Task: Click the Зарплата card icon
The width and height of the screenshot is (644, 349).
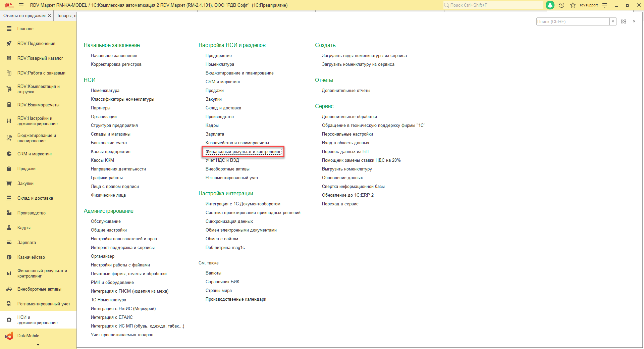Action: pyautogui.click(x=9, y=243)
